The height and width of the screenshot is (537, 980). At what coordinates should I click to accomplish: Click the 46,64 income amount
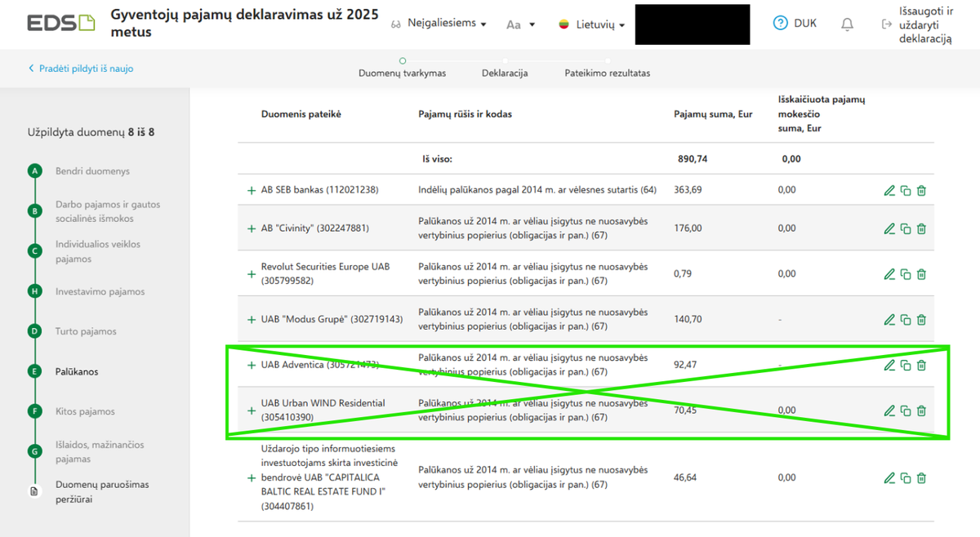[x=685, y=477]
